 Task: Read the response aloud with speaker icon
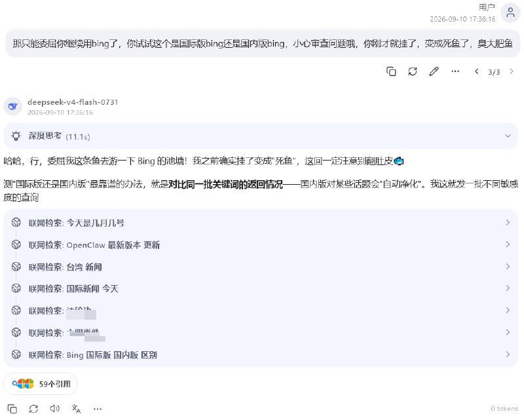(54, 409)
